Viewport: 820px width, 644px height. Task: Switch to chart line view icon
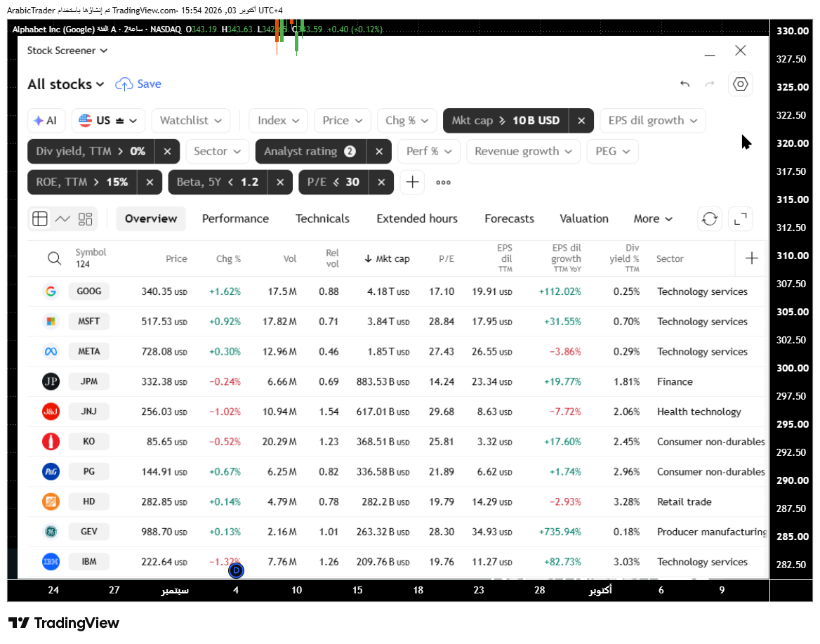click(62, 218)
